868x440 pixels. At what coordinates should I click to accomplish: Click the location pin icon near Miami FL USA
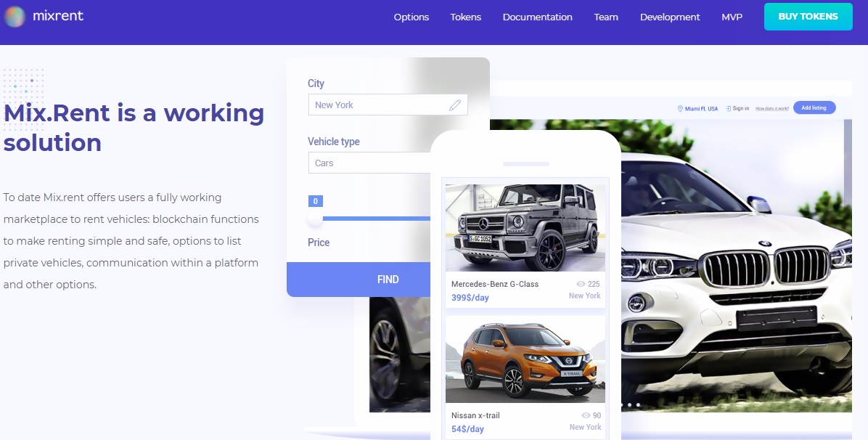[680, 109]
